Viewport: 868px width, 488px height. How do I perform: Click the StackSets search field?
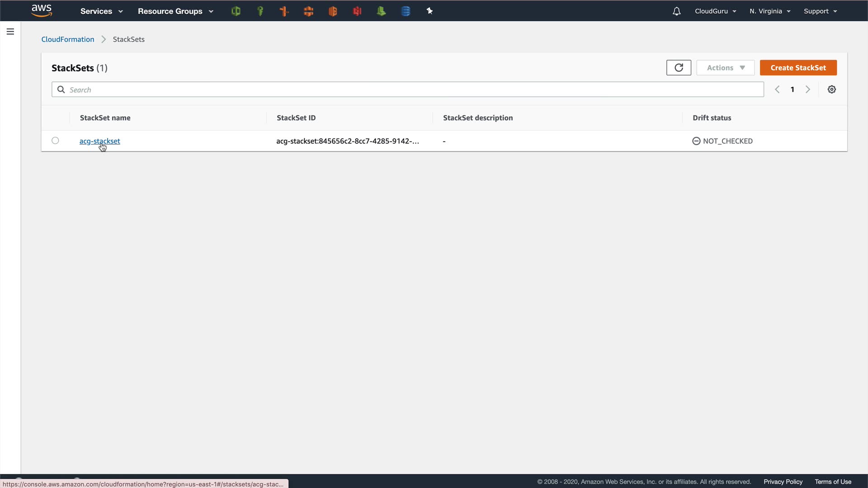click(407, 89)
